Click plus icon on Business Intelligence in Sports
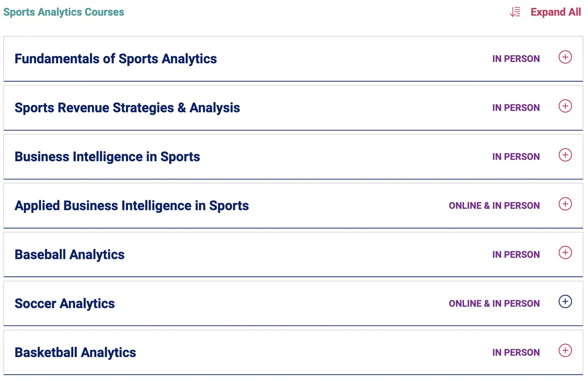Image resolution: width=588 pixels, height=381 pixels. 565,155
